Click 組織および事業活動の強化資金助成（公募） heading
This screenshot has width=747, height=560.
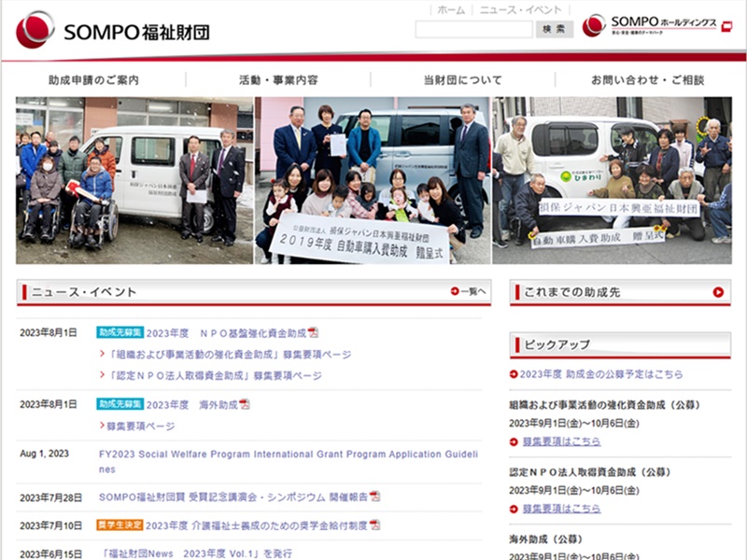tap(604, 405)
